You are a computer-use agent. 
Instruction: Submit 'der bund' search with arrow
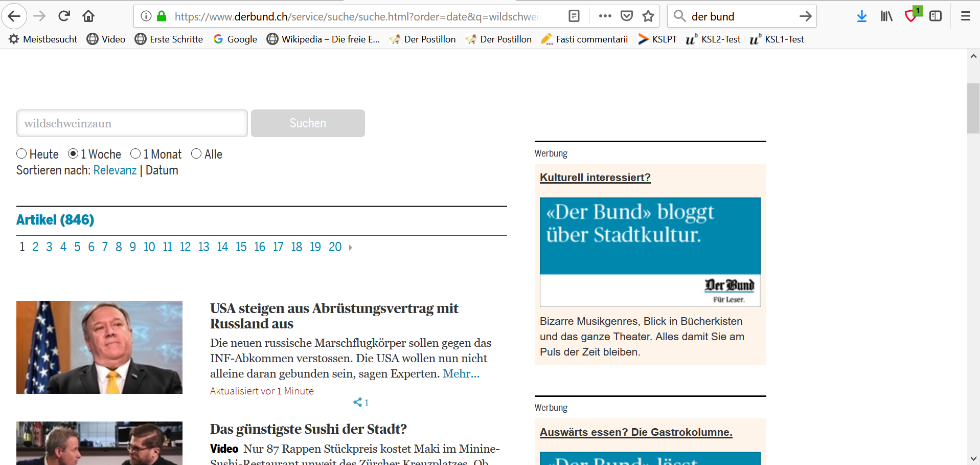(x=805, y=16)
